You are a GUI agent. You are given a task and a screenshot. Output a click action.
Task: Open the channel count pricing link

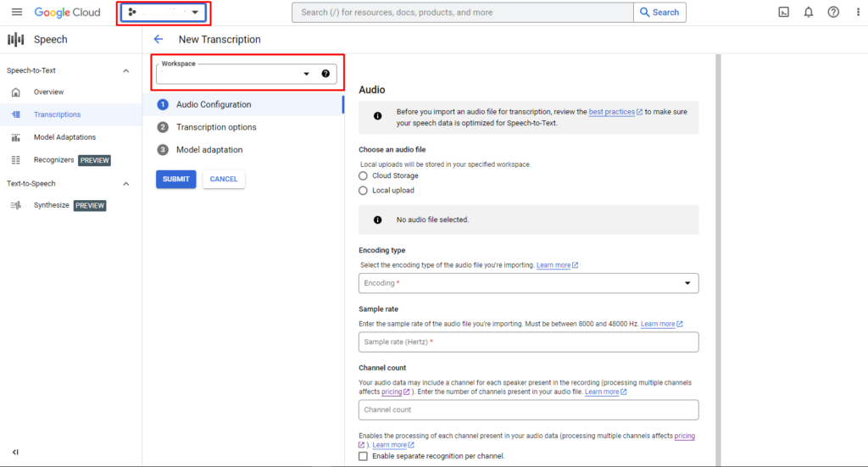pyautogui.click(x=395, y=392)
